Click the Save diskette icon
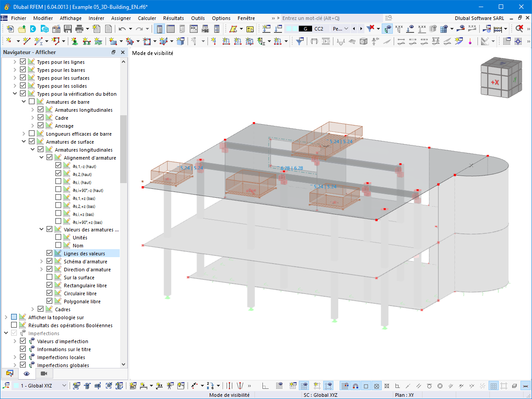 (68, 29)
